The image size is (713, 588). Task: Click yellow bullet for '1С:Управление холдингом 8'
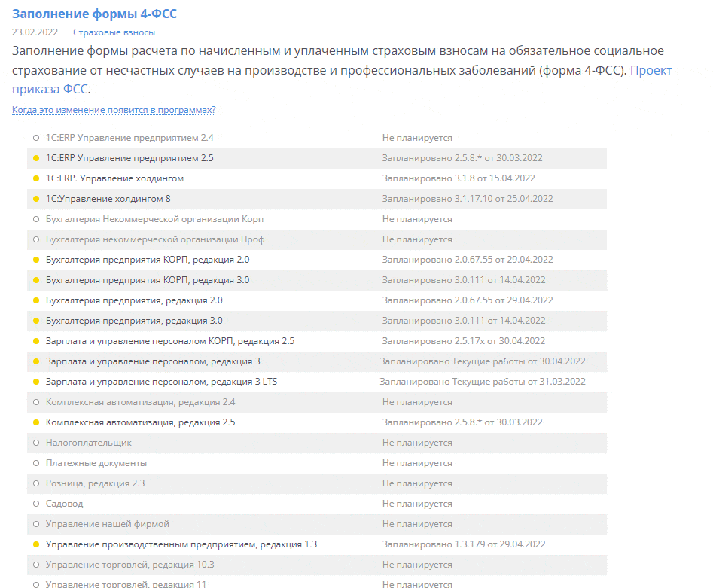pyautogui.click(x=36, y=199)
